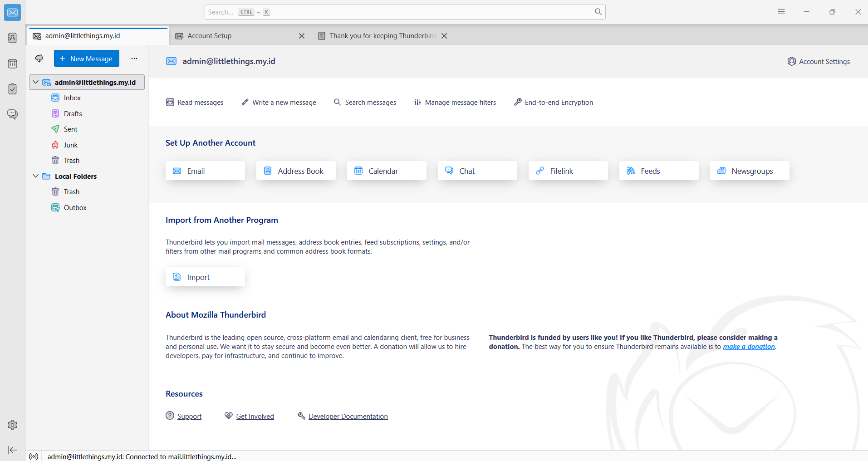Image resolution: width=868 pixels, height=461 pixels.
Task: Open the Sent folder
Action: click(87, 129)
